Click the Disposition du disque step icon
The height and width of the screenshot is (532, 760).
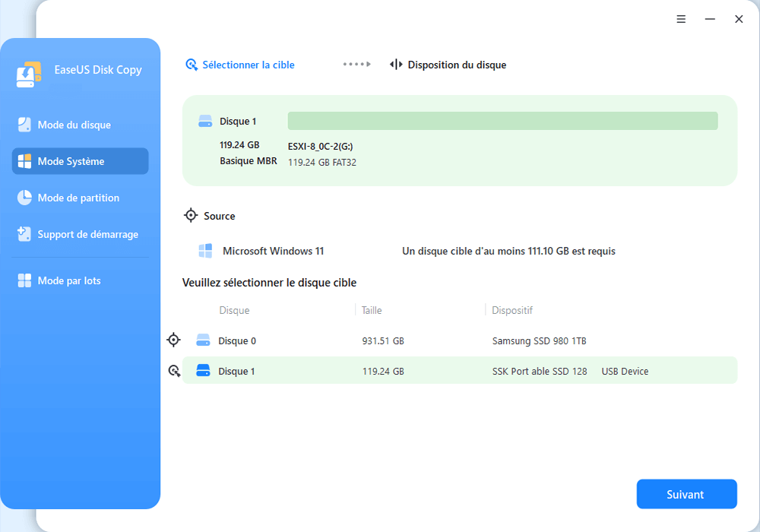tap(396, 65)
